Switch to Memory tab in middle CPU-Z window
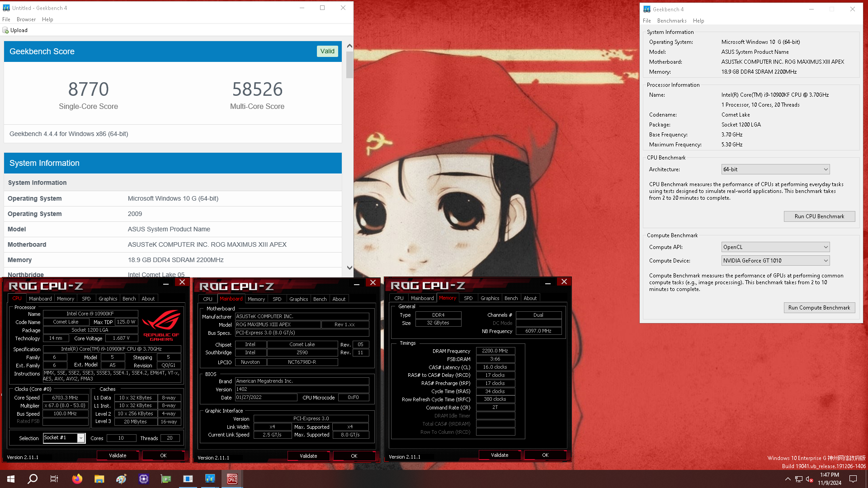868x488 pixels. coord(256,299)
